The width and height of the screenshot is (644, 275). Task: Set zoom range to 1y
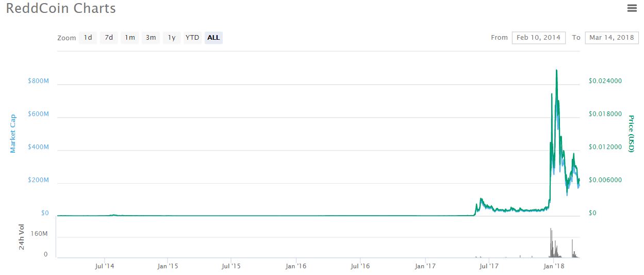pos(172,38)
